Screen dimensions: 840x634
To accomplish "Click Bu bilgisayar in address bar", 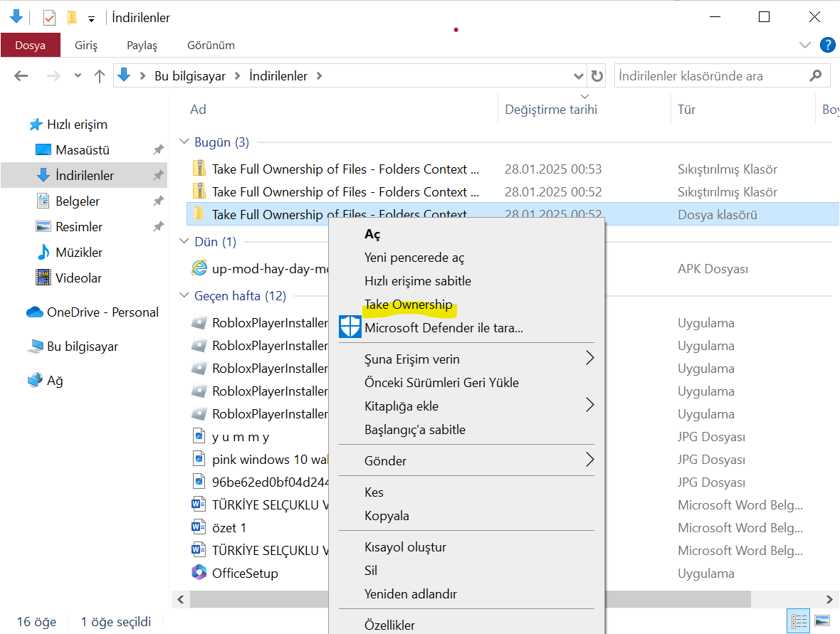I will [x=190, y=76].
